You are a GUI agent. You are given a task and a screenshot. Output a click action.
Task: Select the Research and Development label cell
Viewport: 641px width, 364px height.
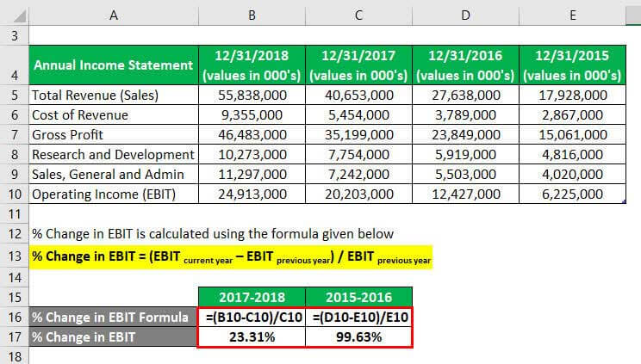click(114, 154)
